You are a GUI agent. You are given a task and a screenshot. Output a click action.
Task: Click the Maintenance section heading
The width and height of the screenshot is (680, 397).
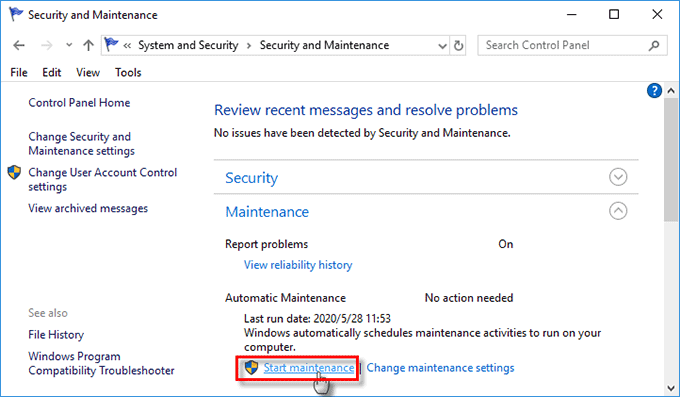pyautogui.click(x=267, y=212)
